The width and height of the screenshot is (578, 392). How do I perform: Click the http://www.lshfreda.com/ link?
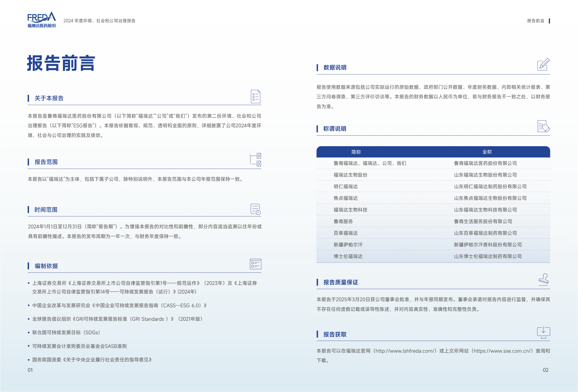tap(405, 351)
